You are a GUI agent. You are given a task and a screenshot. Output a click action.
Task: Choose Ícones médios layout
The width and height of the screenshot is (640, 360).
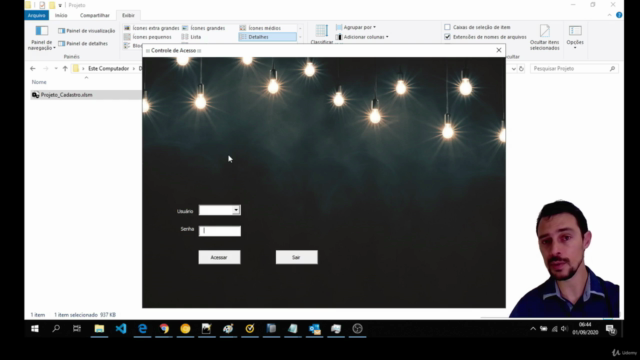coord(260,28)
